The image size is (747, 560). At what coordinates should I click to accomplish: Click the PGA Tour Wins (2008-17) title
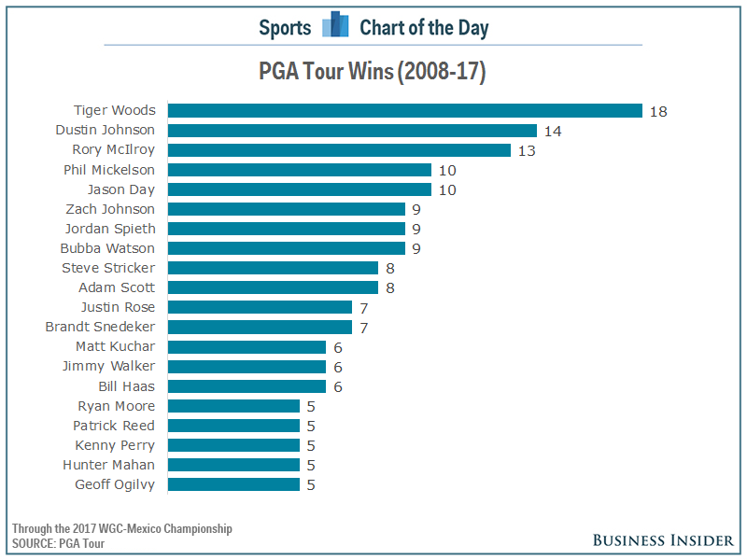click(x=373, y=73)
